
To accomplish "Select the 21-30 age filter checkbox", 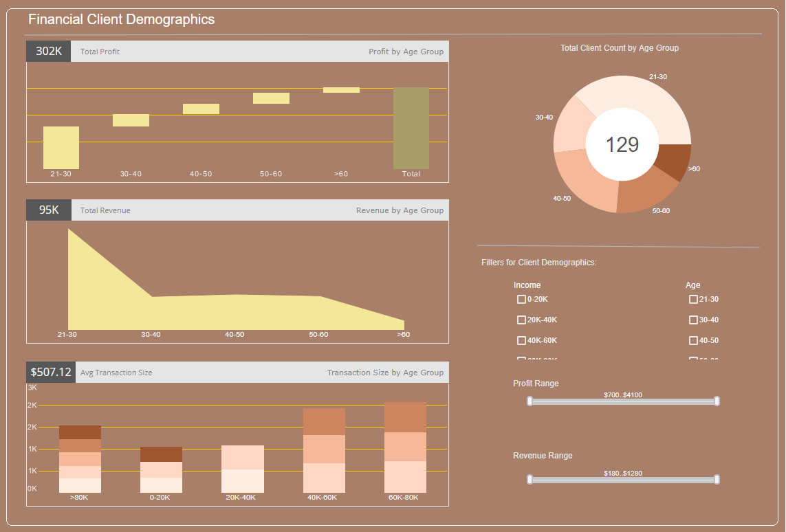I will (693, 299).
